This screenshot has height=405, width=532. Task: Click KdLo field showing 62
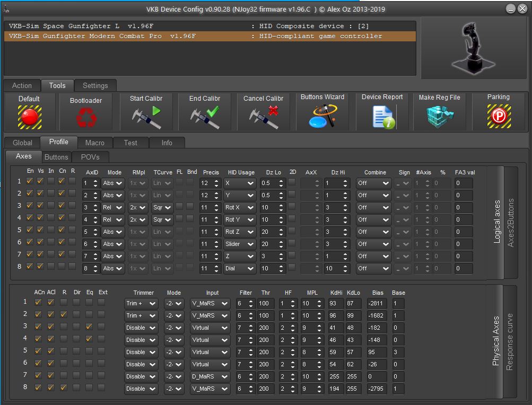[353, 364]
